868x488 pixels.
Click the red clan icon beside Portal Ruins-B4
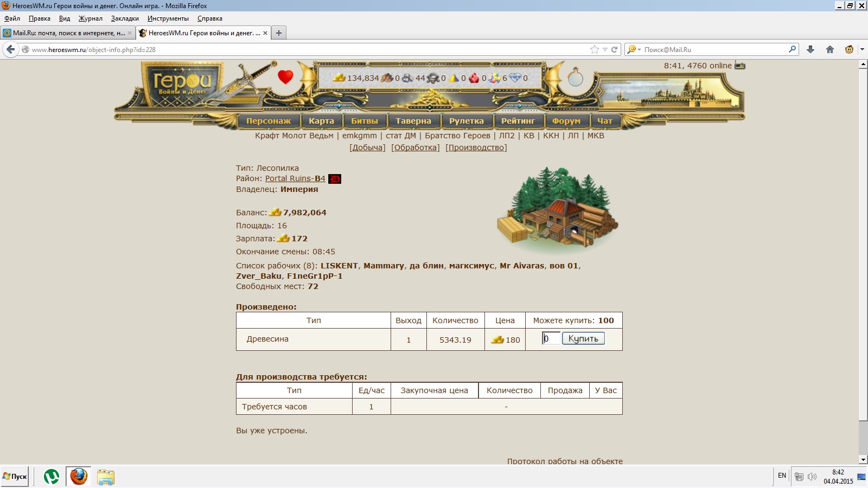[x=335, y=179]
